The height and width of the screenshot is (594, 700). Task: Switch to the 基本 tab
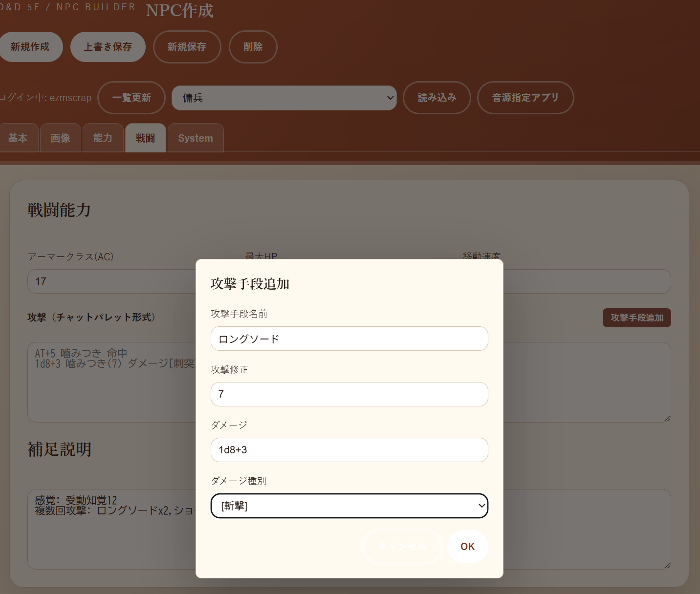click(x=18, y=138)
